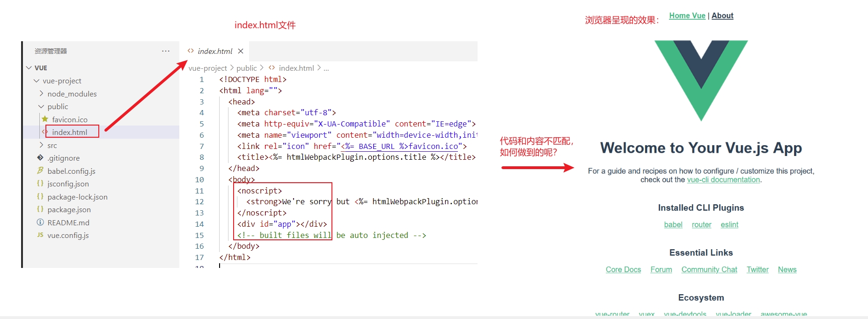Viewport: 868px width, 319px height.
Task: Click the Community Chat link
Action: tap(709, 269)
